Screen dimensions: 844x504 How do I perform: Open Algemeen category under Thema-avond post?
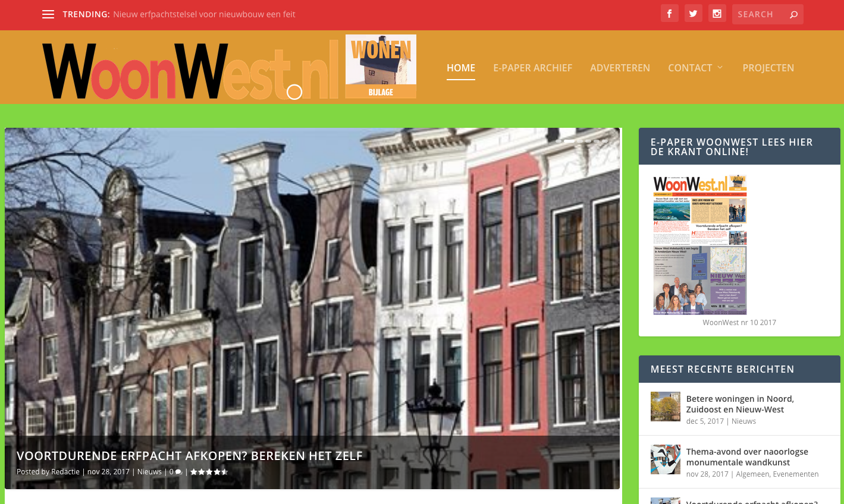click(752, 474)
